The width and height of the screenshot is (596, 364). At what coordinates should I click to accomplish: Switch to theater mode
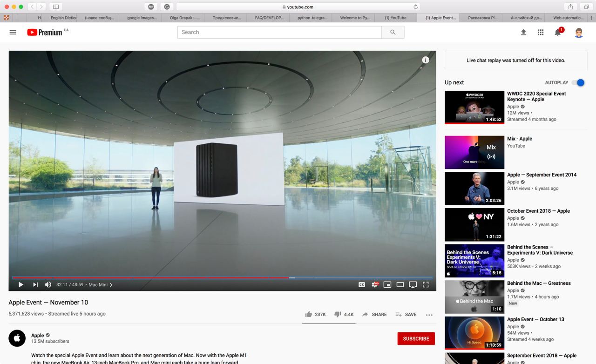click(400, 284)
